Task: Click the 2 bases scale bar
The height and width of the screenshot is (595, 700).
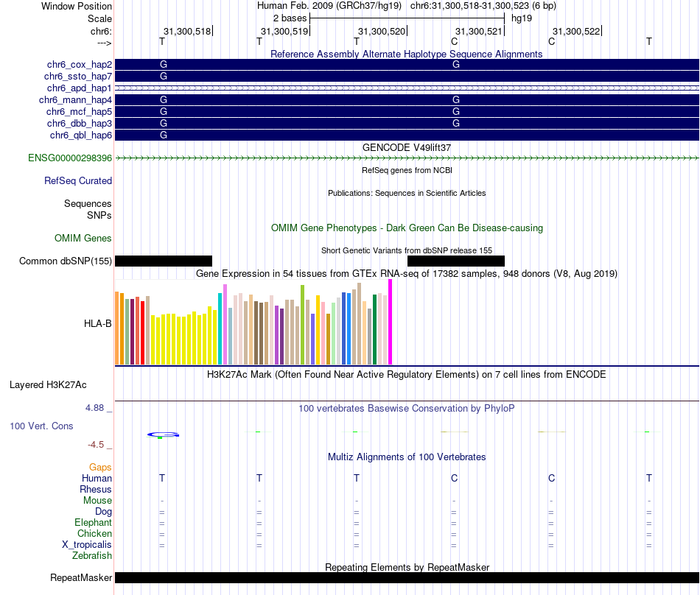Action: [x=407, y=18]
